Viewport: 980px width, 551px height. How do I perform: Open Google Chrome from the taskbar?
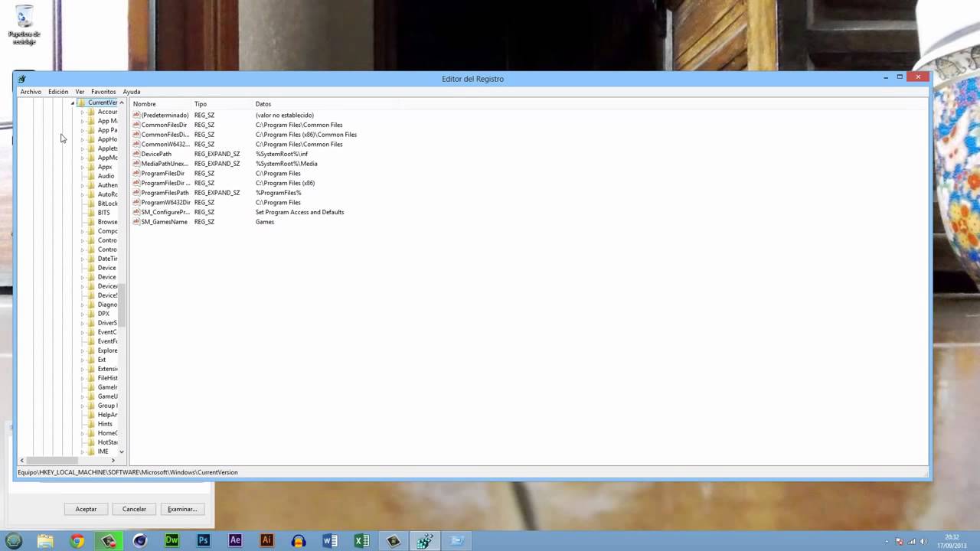[x=77, y=541]
